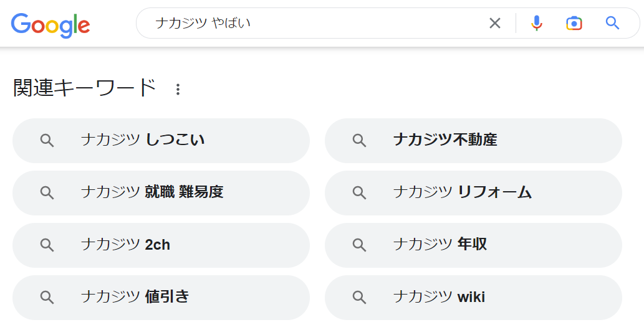The image size is (644, 335).
Task: Click magnifier icon beside ナカジツ wiki
Action: 359,298
